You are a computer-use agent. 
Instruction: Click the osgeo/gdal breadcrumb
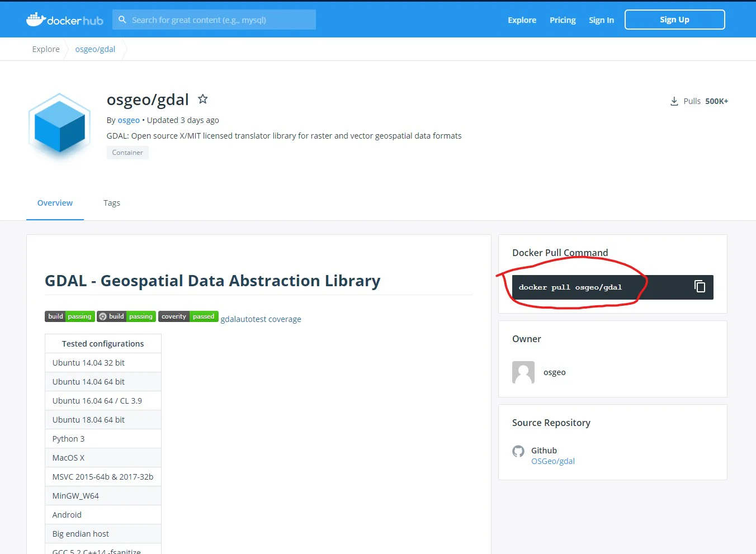pos(95,49)
